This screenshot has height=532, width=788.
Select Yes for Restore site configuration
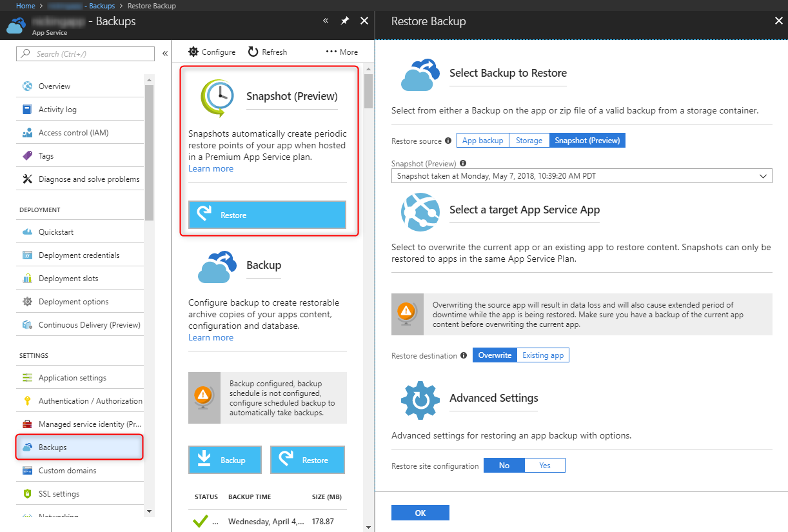point(544,466)
